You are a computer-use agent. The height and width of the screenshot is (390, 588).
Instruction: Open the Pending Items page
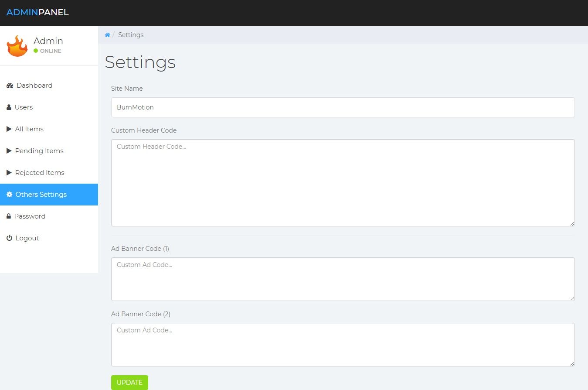[x=39, y=151]
